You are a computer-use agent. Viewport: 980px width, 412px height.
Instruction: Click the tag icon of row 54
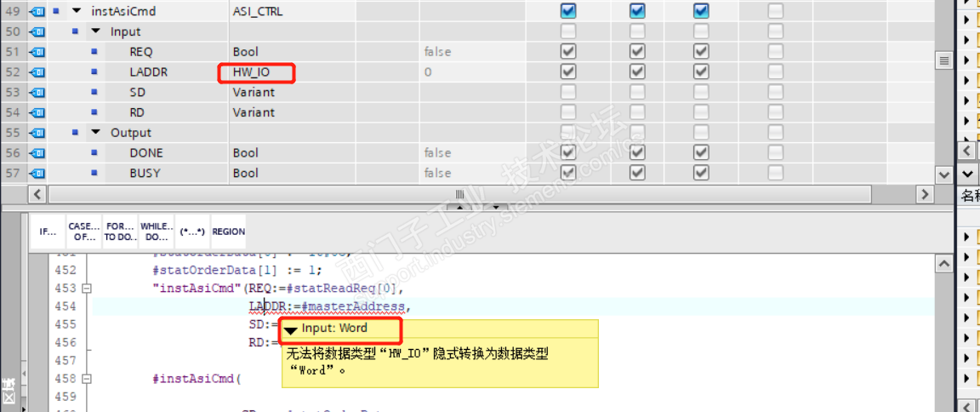click(x=36, y=112)
